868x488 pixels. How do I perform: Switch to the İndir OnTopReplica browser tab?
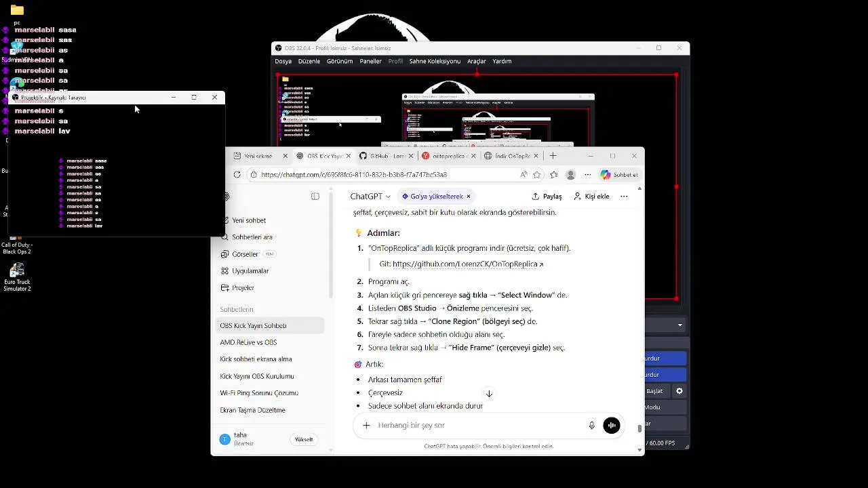click(512, 156)
